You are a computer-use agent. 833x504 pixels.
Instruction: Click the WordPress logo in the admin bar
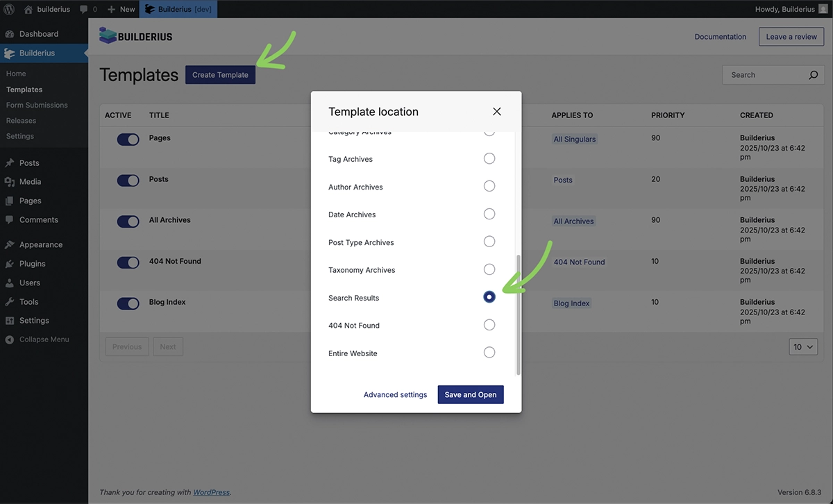pyautogui.click(x=10, y=9)
